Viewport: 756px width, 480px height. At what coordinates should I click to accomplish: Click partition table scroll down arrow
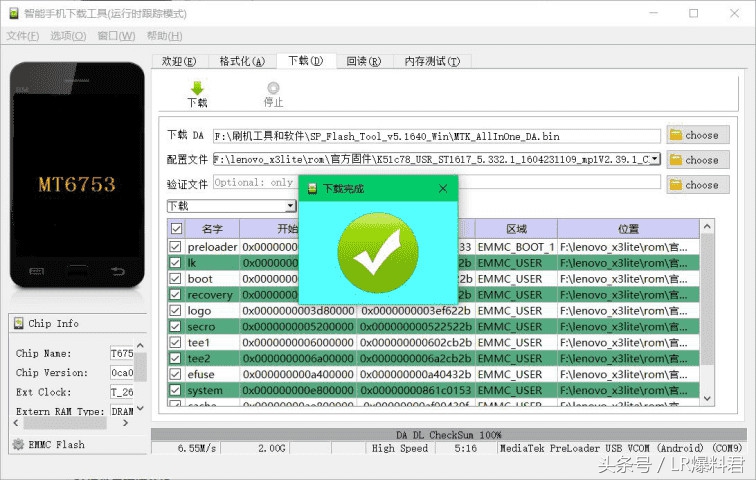tap(707, 399)
